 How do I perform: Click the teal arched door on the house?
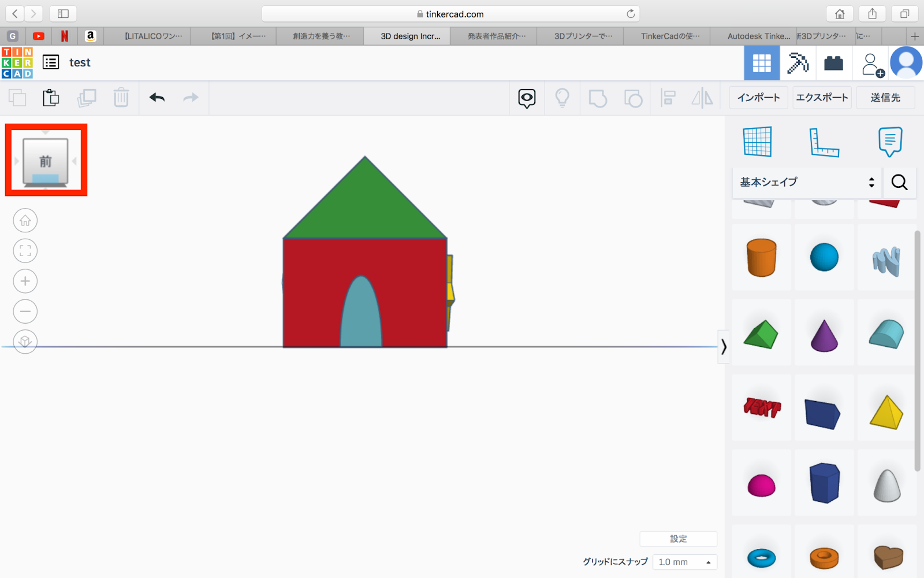(x=361, y=315)
